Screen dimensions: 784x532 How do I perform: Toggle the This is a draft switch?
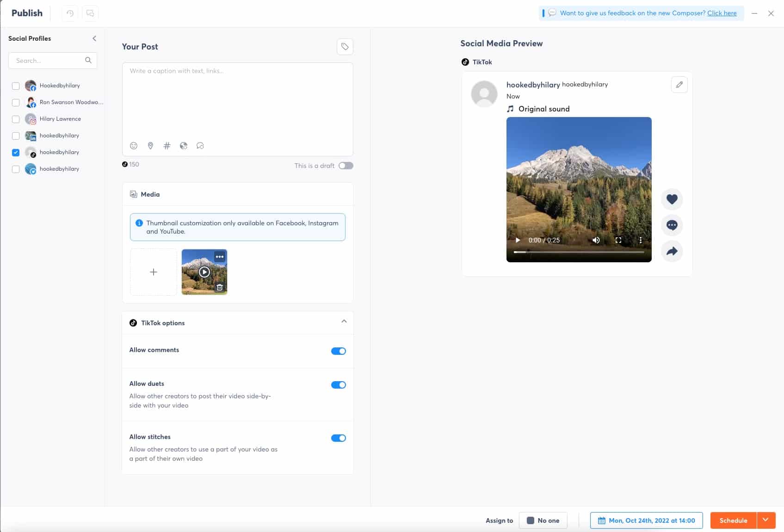click(346, 166)
